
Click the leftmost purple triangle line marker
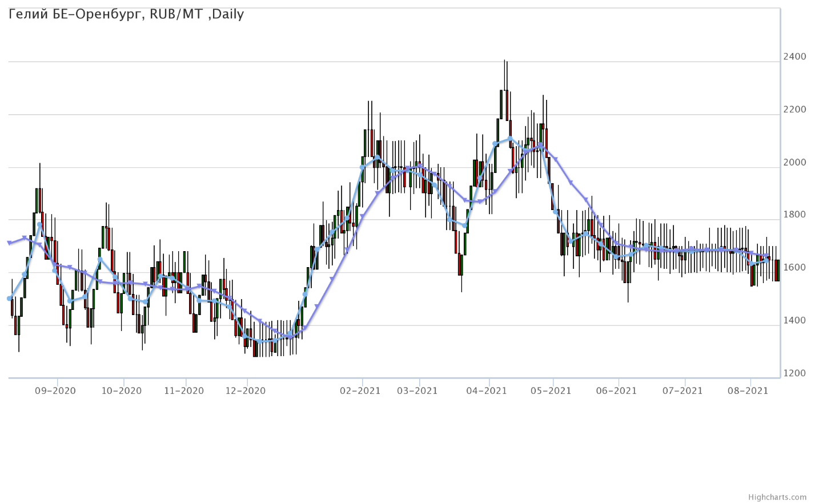tap(9, 243)
